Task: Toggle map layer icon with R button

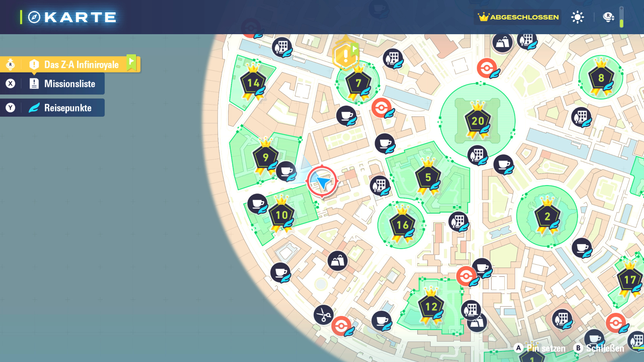Action: click(608, 17)
